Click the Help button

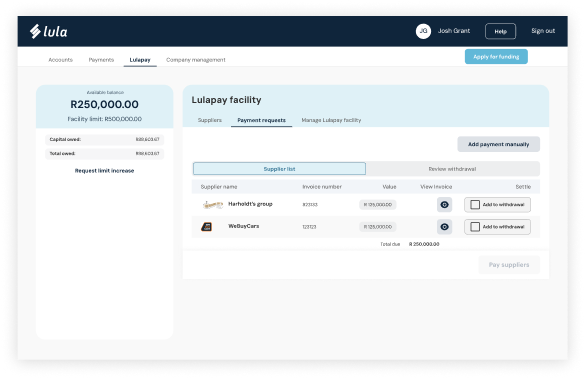click(500, 31)
